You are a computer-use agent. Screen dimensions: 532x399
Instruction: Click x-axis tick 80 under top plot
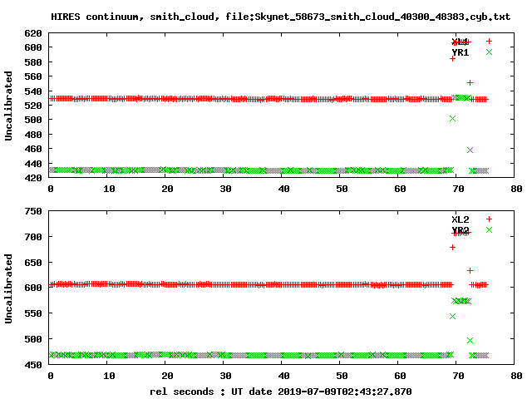click(516, 189)
